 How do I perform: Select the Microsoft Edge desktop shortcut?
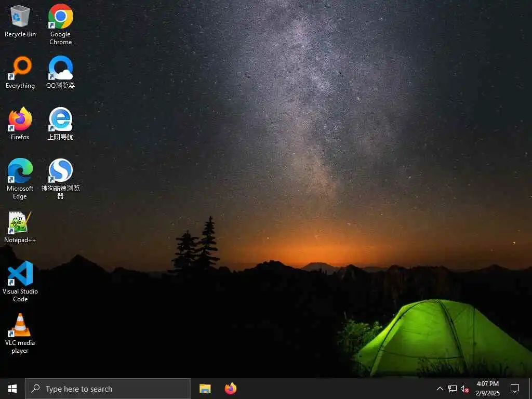(x=20, y=179)
